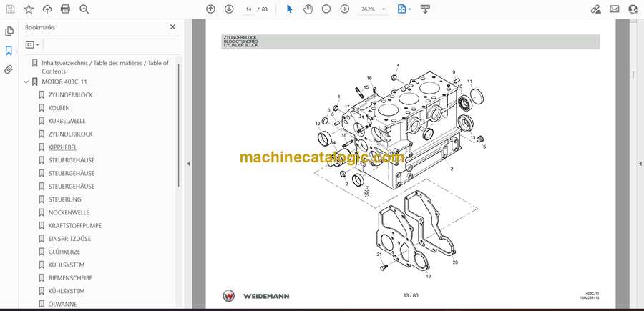This screenshot has height=311, width=644.
Task: Click the share link icon
Action: point(596,9)
